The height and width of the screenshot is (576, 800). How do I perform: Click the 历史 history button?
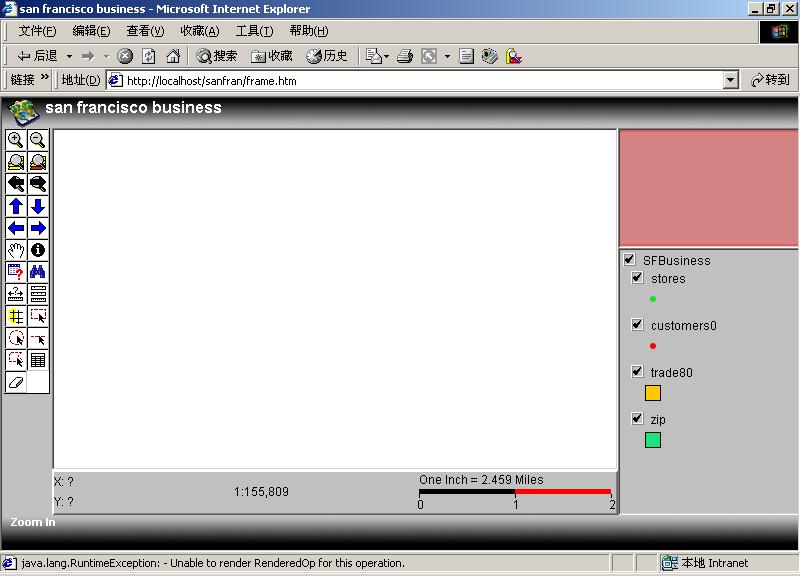pyautogui.click(x=327, y=56)
